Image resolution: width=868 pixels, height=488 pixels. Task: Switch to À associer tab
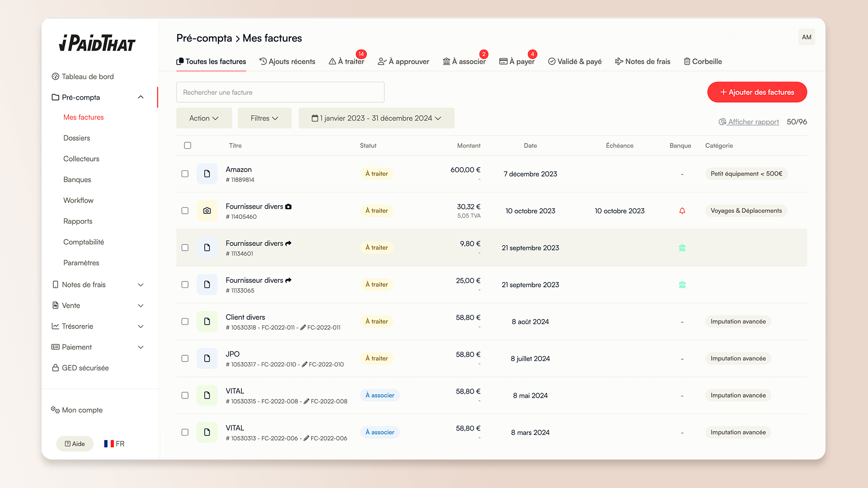tap(464, 61)
